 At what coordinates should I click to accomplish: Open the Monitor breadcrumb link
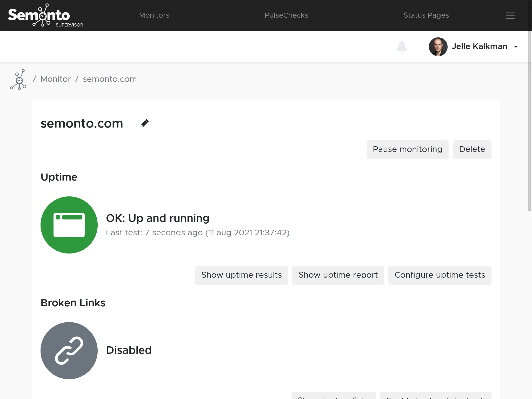pos(55,79)
